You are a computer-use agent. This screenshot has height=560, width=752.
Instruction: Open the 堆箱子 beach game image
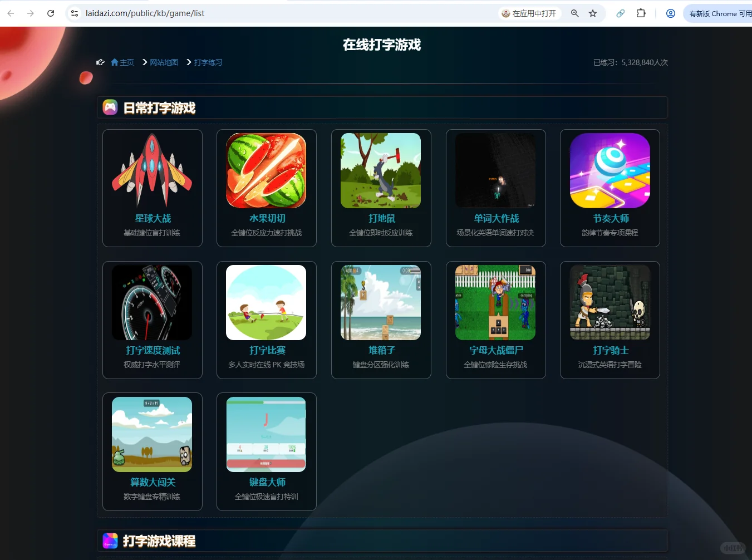(x=381, y=302)
